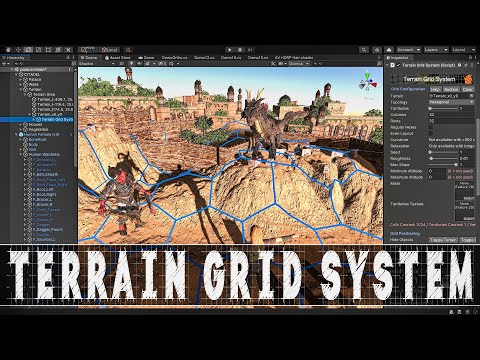Switch to the Asset Store tab
Viewport: 480px width, 360px height.
118,57
